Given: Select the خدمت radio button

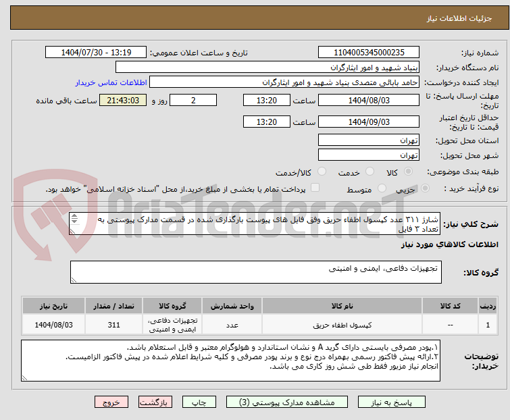Looking at the screenshot, I should click(x=369, y=172).
